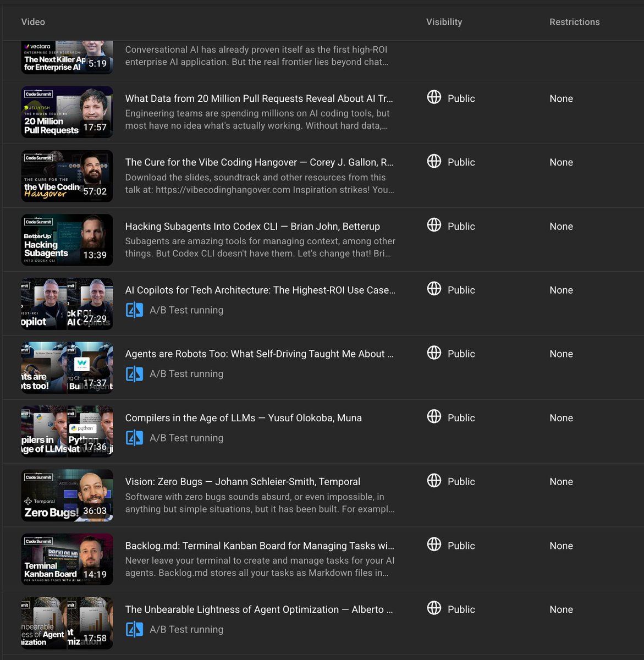Click restrictions 'None' for Vibe Coding Hangover
This screenshot has width=644, height=660.
(x=561, y=162)
